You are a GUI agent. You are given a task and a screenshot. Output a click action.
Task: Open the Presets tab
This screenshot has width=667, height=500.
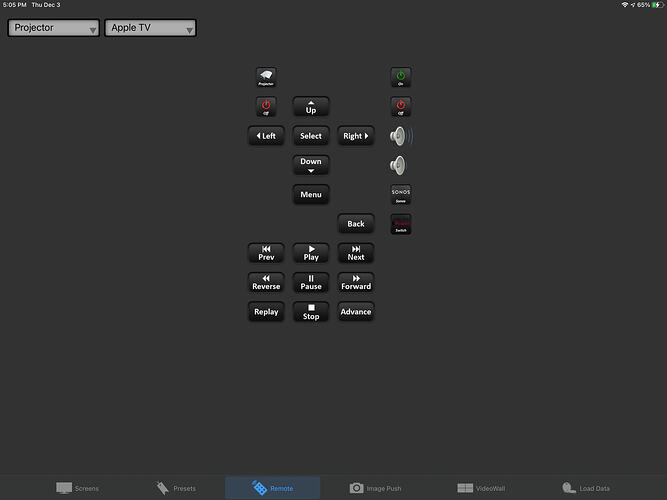(x=175, y=488)
